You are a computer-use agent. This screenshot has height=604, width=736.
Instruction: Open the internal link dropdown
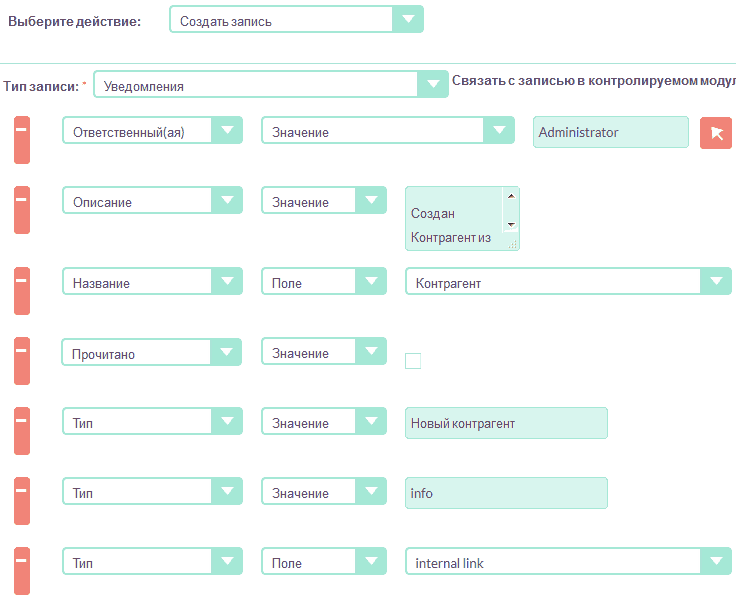(567, 562)
